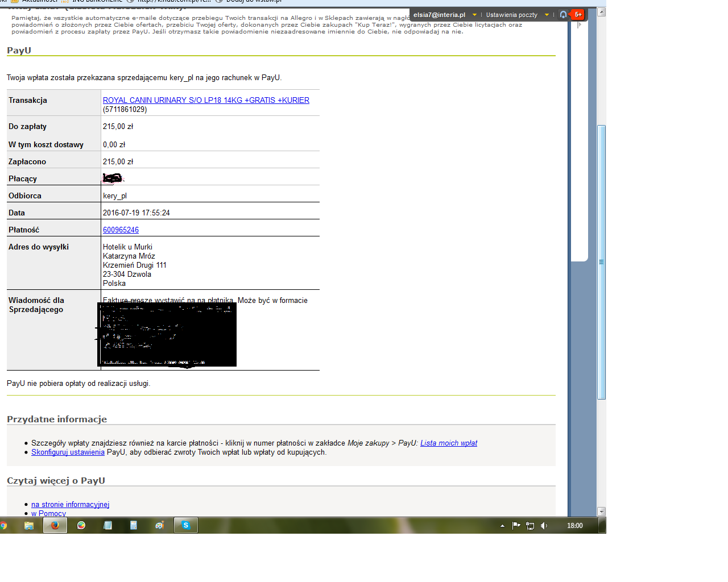Click the Przydatne informacje heading
728x582 pixels.
pos(57,419)
